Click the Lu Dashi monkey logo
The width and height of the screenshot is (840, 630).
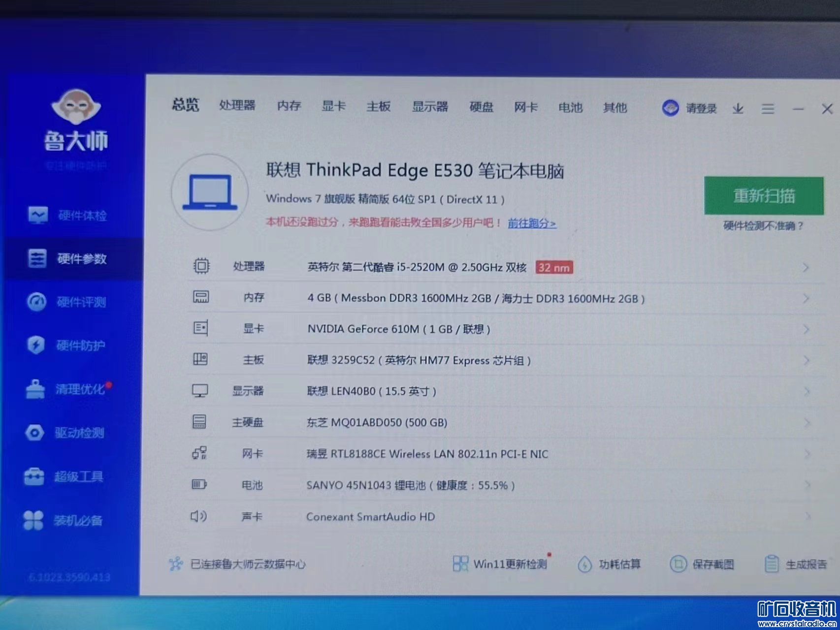76,106
